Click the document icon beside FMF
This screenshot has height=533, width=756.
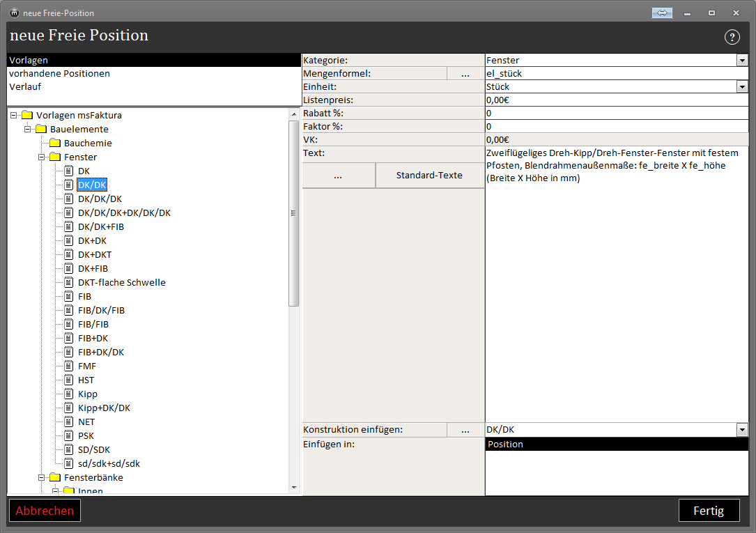[x=69, y=366]
